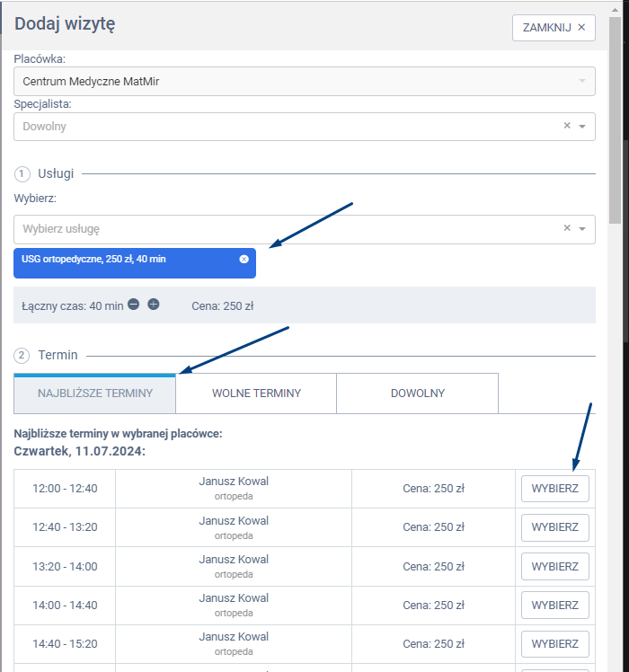Open the Placówka dropdown arrow
Screen dimensions: 629x672
tap(582, 82)
